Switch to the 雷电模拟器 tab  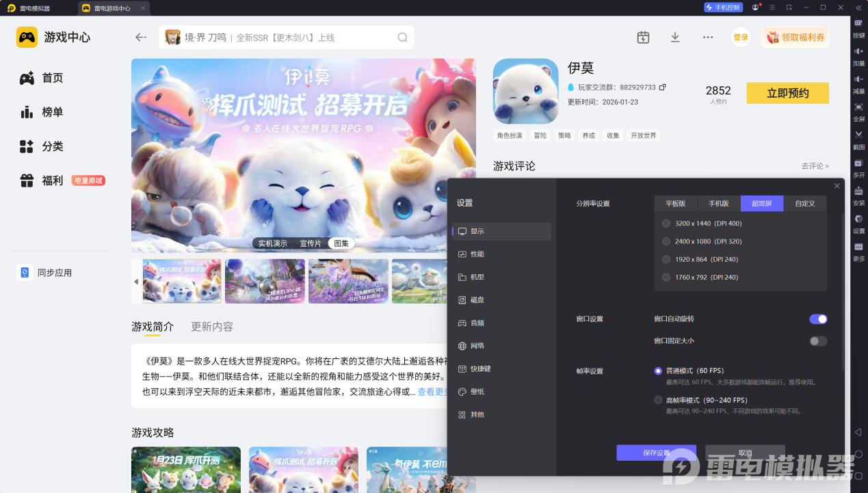coord(36,8)
